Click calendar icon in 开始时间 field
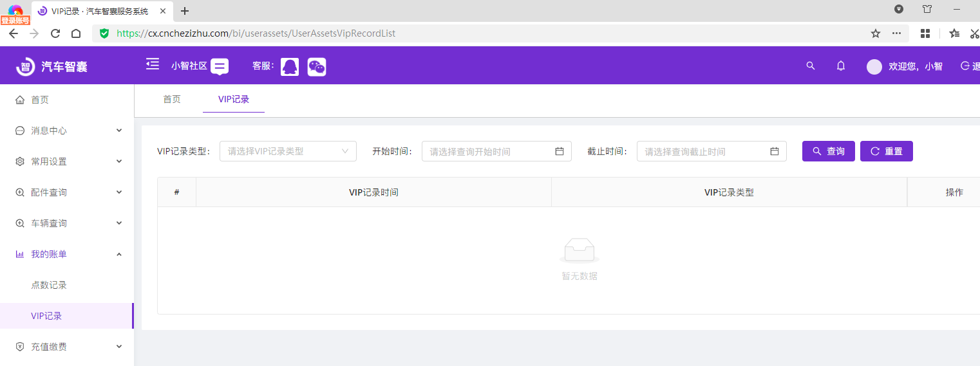Viewport: 980px width, 366px height. [560, 151]
